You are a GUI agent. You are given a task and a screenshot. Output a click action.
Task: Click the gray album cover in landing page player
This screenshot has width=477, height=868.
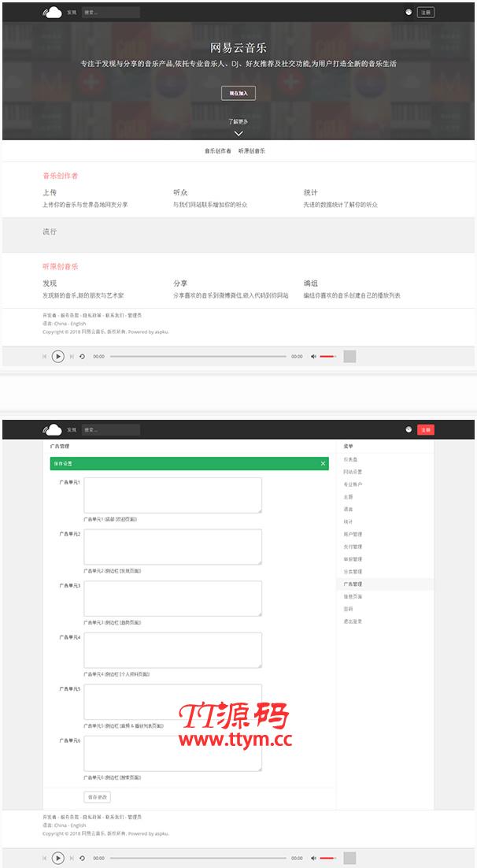point(349,357)
